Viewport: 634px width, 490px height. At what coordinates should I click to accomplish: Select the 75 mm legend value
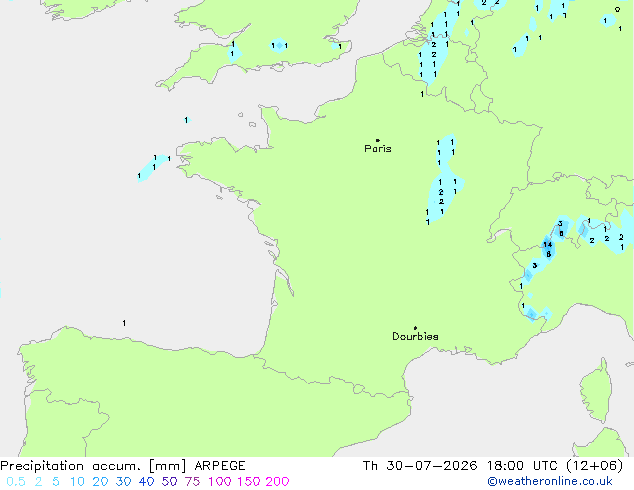[192, 482]
